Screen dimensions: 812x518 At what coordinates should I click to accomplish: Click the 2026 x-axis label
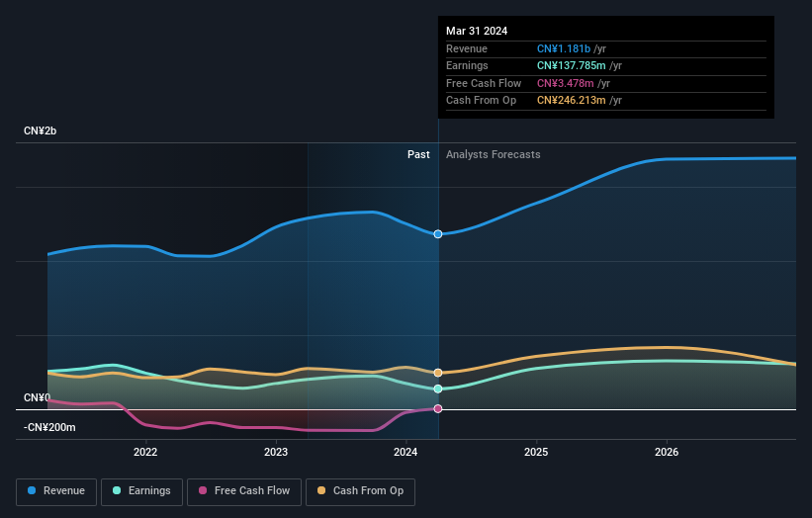[667, 452]
